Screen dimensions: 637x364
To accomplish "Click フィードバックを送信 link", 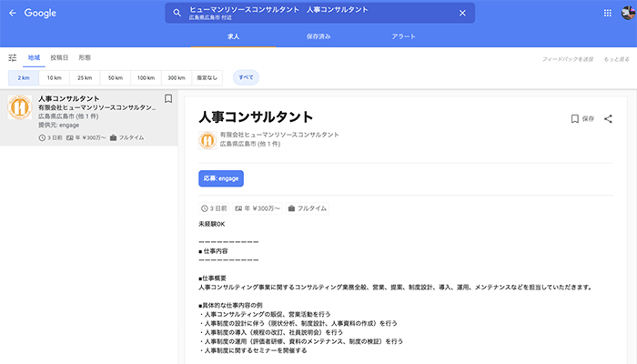I will click(x=568, y=59).
